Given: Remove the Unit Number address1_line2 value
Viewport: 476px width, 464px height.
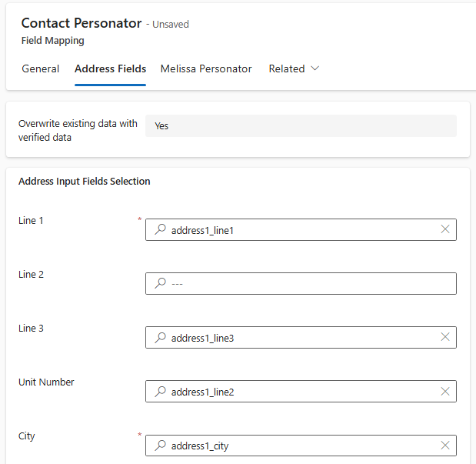Looking at the screenshot, I should 444,392.
